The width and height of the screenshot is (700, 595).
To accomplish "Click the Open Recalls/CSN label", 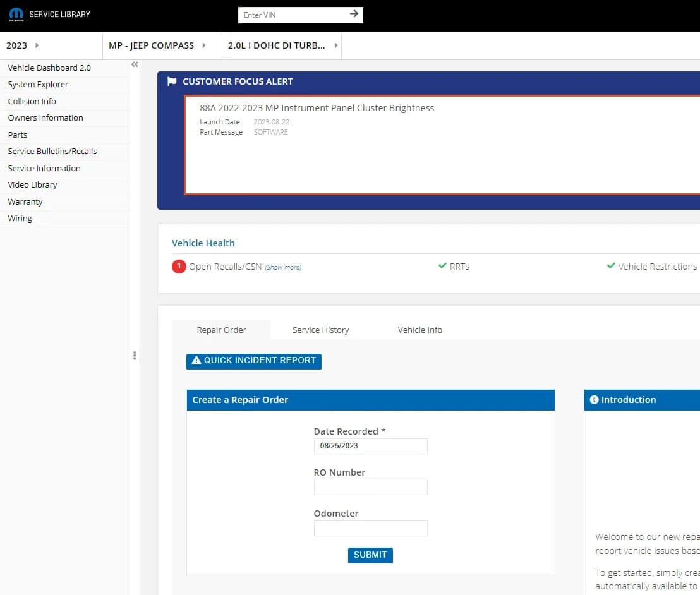I will point(225,267).
